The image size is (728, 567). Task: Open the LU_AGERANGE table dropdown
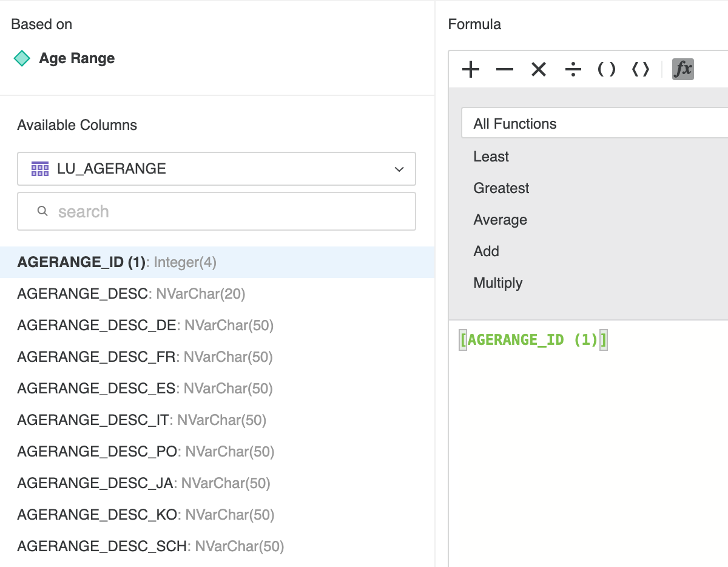[217, 169]
